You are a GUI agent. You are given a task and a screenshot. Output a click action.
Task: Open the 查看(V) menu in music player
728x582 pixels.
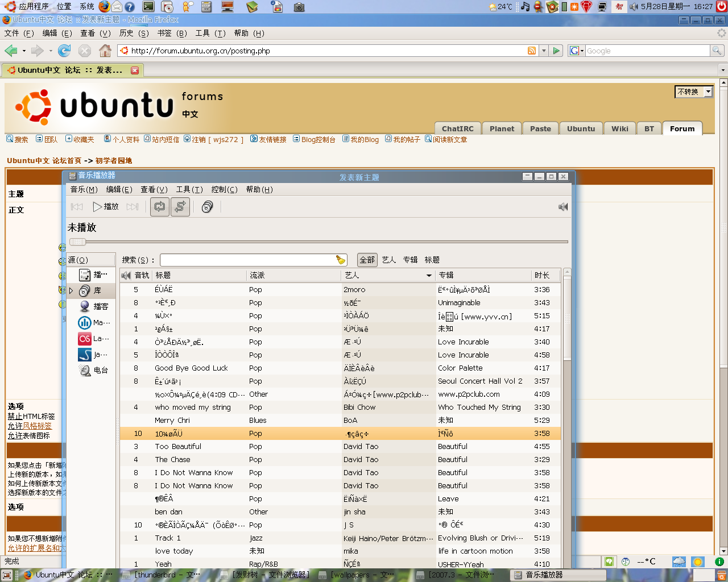click(x=154, y=190)
